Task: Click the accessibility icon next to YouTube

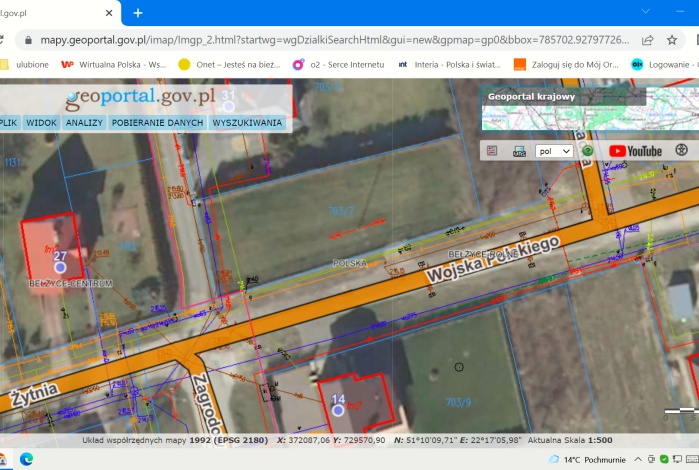Action: (x=681, y=150)
